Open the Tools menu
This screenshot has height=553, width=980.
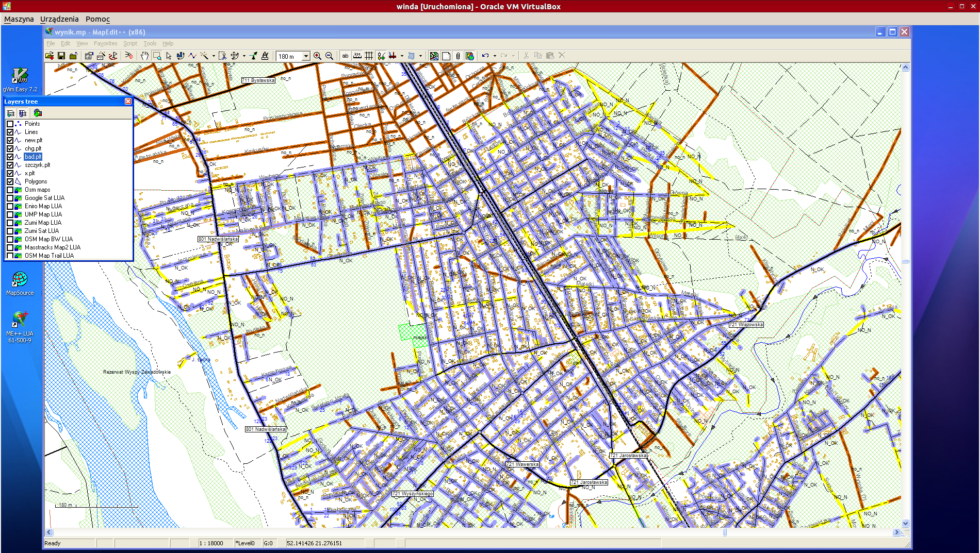(x=150, y=43)
